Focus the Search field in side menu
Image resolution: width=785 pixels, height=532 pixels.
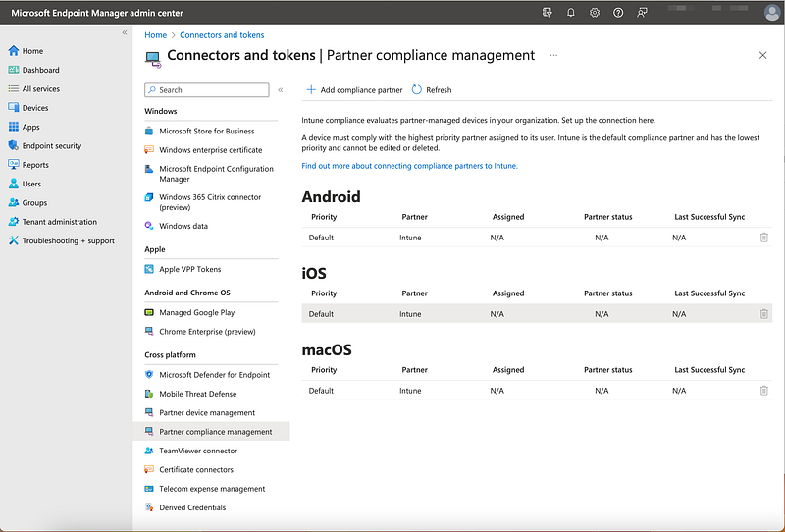coord(207,90)
